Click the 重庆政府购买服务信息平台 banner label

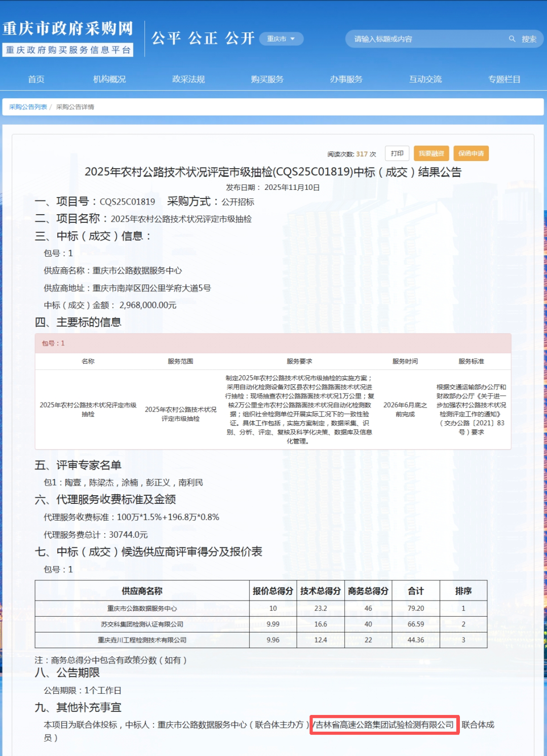[68, 50]
